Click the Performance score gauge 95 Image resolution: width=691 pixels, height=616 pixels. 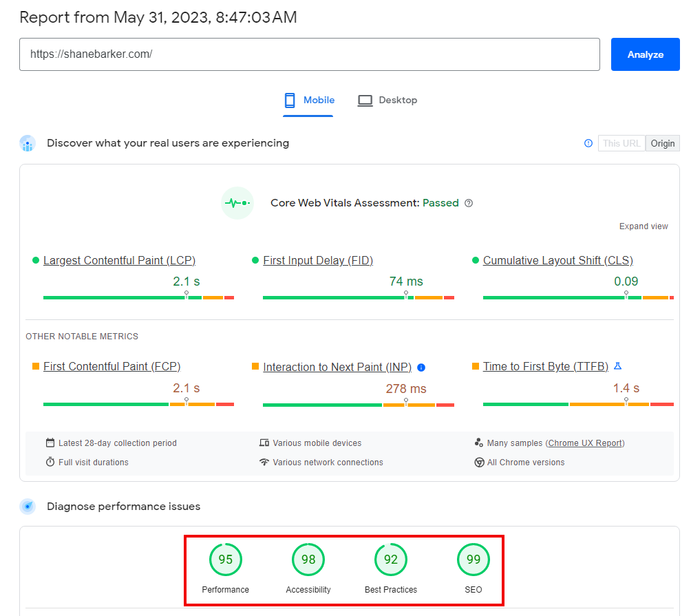225,560
